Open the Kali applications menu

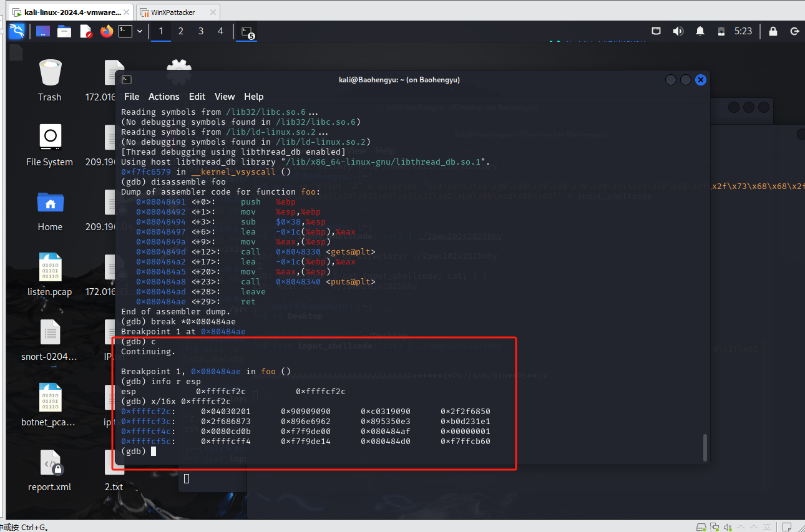tap(17, 31)
